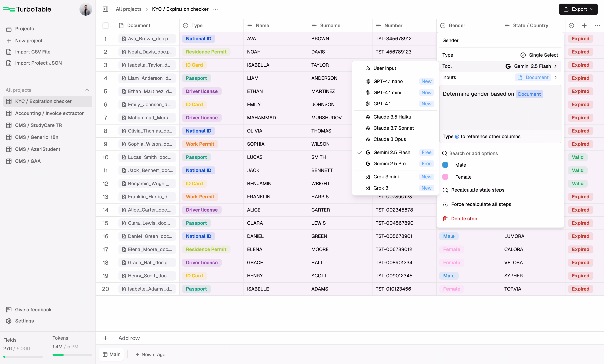
Task: Add a New stage
Action: (x=150, y=354)
